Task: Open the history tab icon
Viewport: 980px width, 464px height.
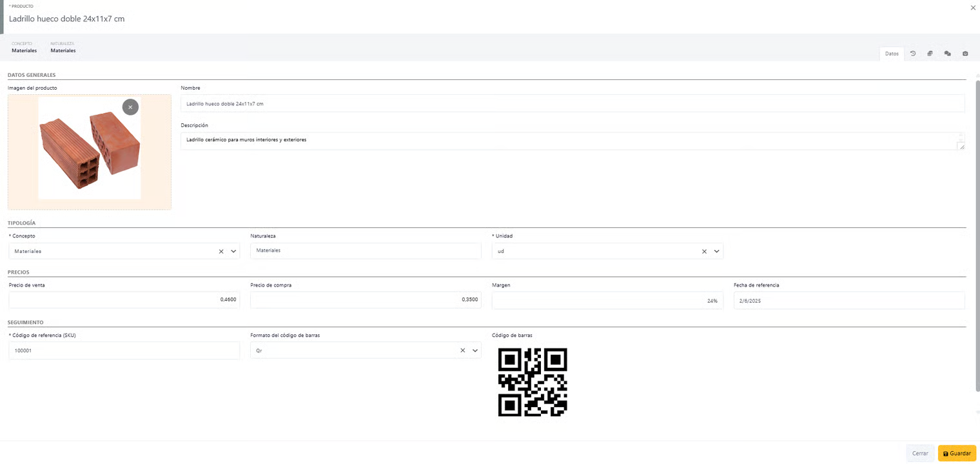Action: tap(913, 54)
